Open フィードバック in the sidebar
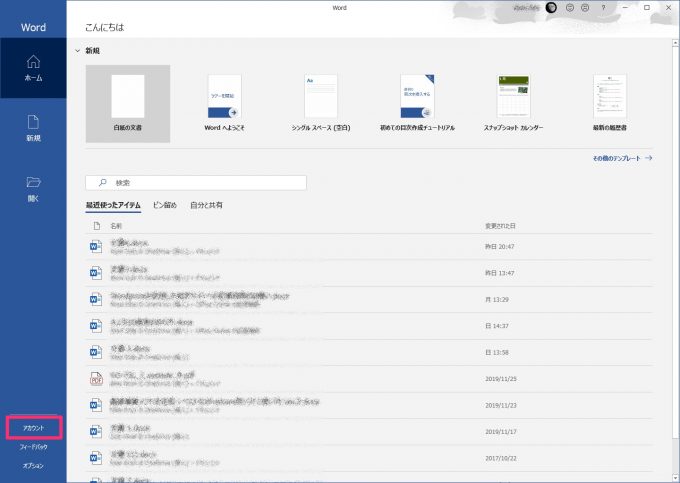The width and height of the screenshot is (680, 483). point(33,447)
